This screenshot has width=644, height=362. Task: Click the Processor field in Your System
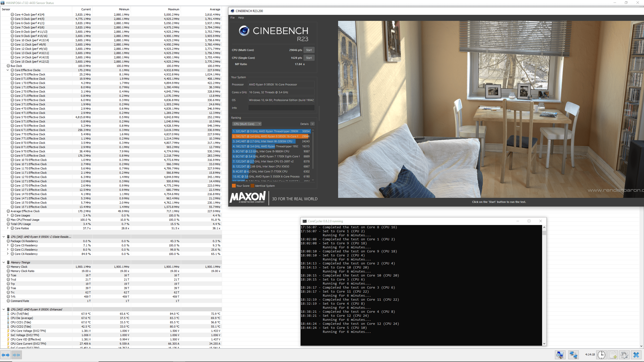pyautogui.click(x=281, y=84)
